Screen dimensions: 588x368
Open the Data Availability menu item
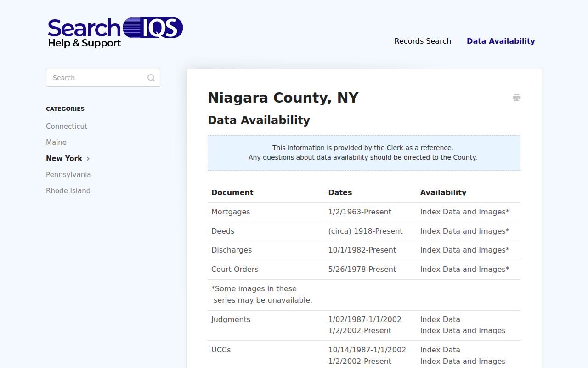[501, 41]
